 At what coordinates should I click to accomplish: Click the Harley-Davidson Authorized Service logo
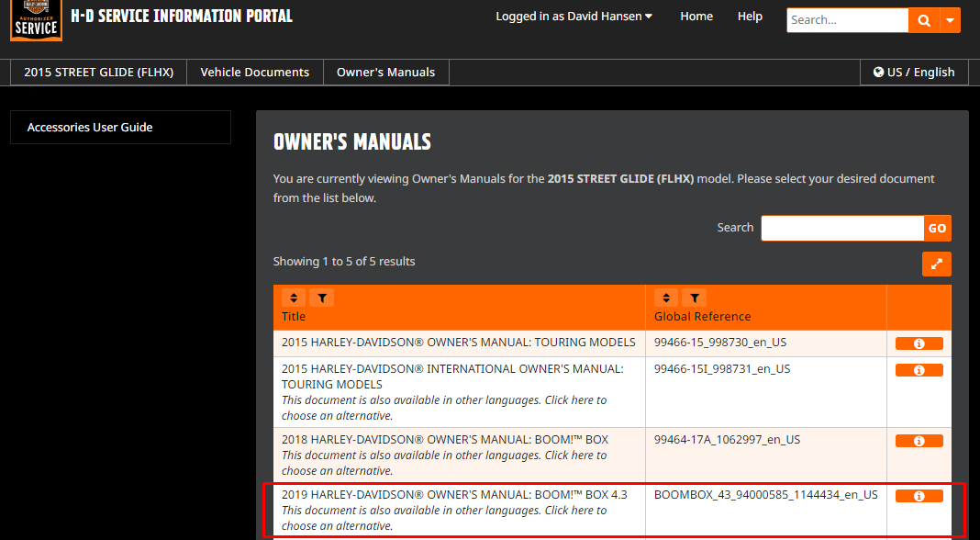36,20
